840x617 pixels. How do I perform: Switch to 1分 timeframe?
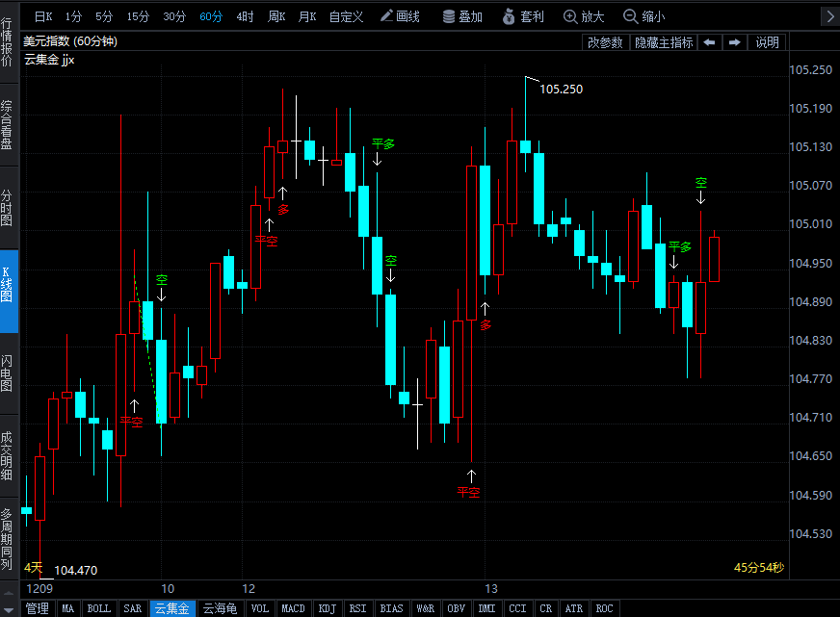73,16
